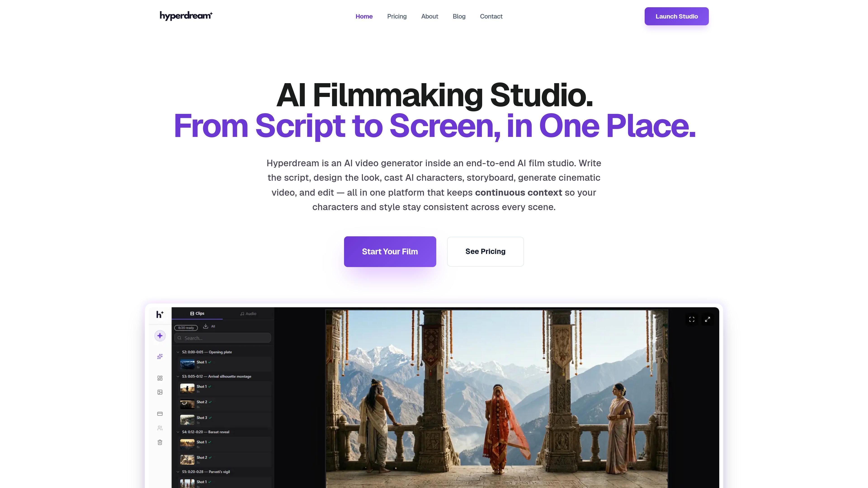The height and width of the screenshot is (488, 868).
Task: Open the About page link
Action: coord(430,16)
